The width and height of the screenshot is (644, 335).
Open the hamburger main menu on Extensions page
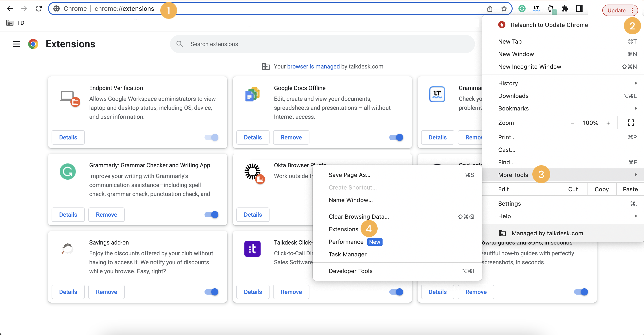(x=17, y=44)
